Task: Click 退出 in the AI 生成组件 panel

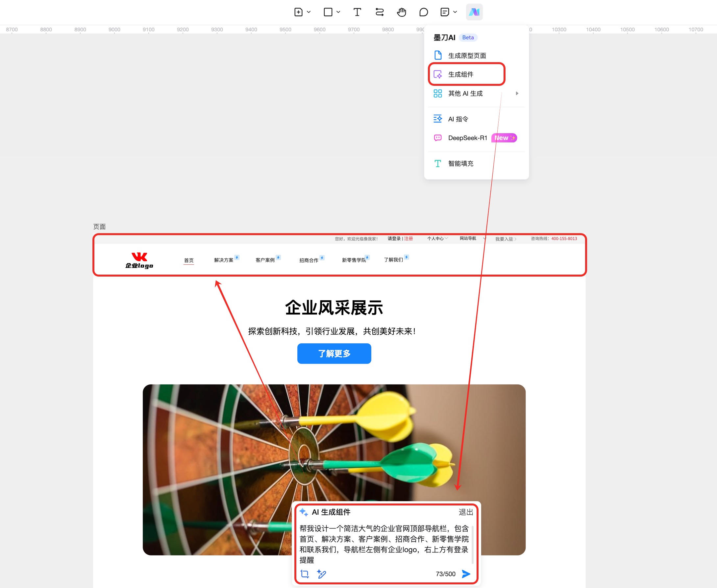Action: [x=466, y=512]
